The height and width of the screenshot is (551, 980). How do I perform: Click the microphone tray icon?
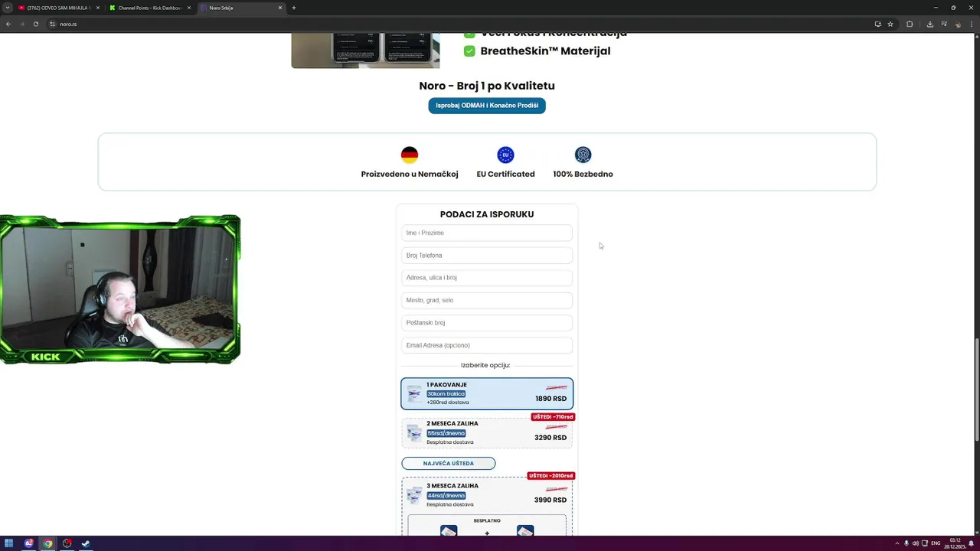pyautogui.click(x=906, y=543)
